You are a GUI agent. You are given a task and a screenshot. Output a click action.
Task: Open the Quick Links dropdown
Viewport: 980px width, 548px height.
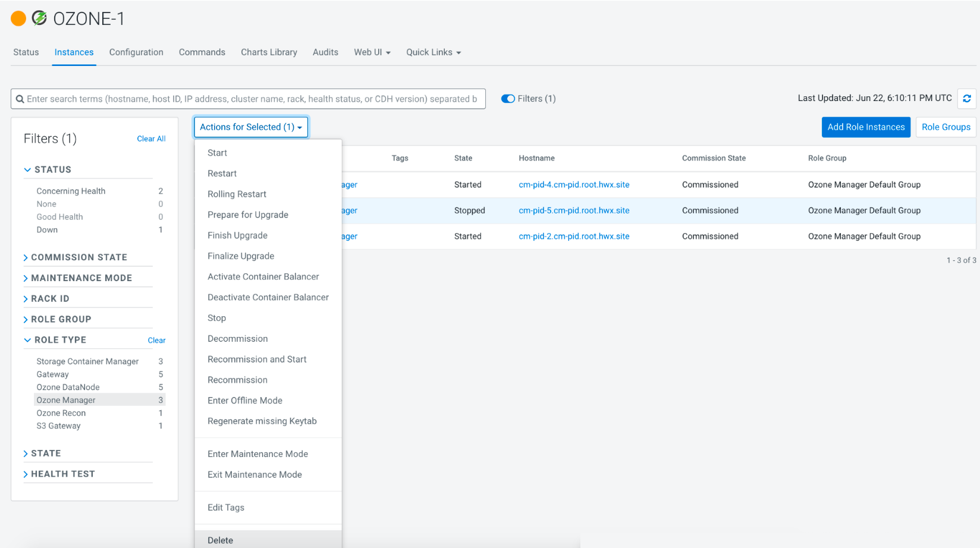pos(434,52)
